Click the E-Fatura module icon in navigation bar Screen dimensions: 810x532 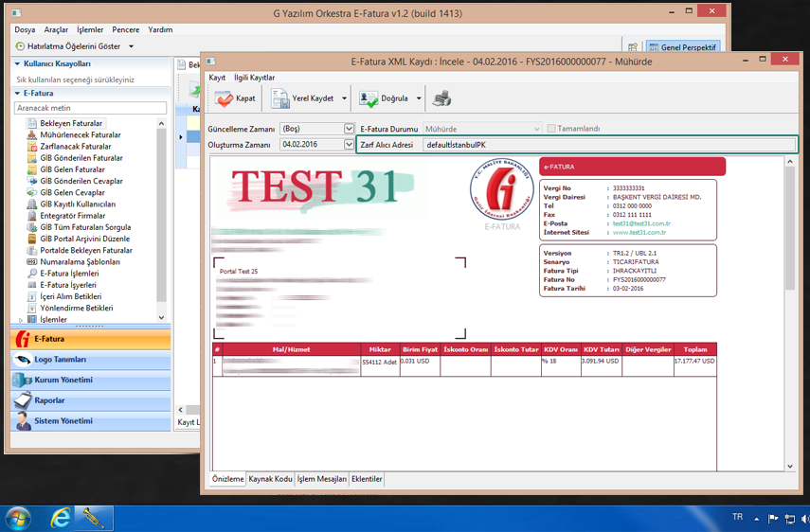pos(23,339)
